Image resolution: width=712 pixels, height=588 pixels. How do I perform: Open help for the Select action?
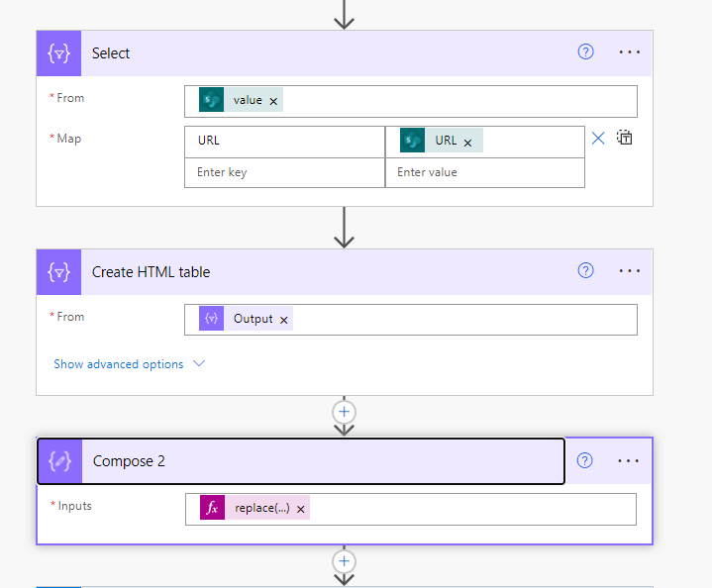(585, 52)
